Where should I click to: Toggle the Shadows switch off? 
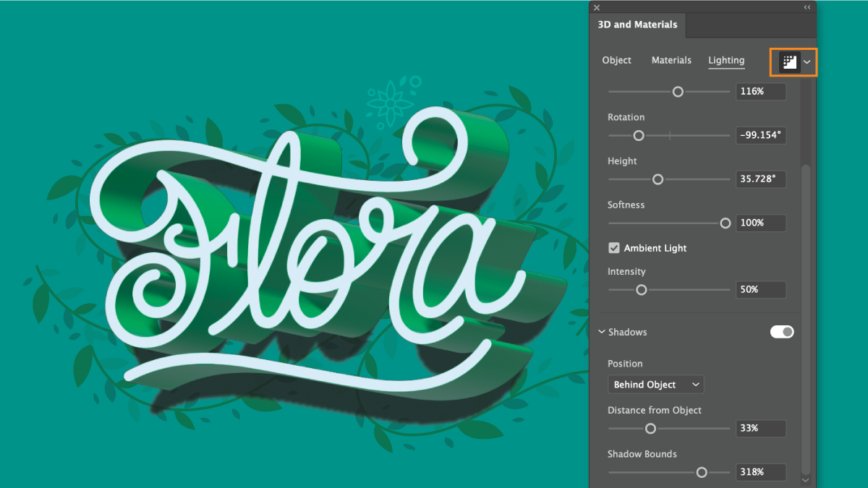pyautogui.click(x=782, y=332)
